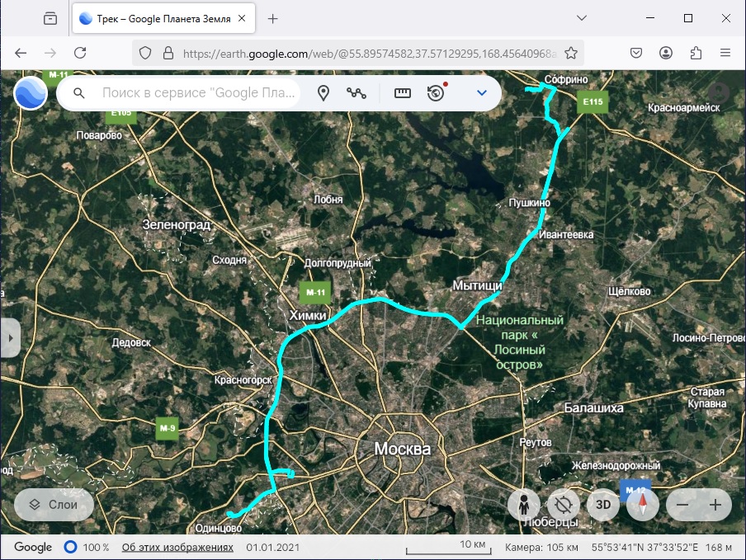Screen dimensions: 746x560
Task: Click the compass to reset north
Action: pyautogui.click(x=643, y=504)
